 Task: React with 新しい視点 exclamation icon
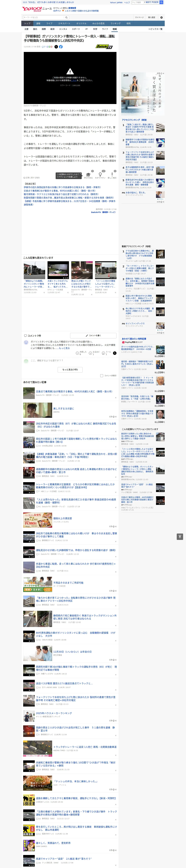coord(112,175)
